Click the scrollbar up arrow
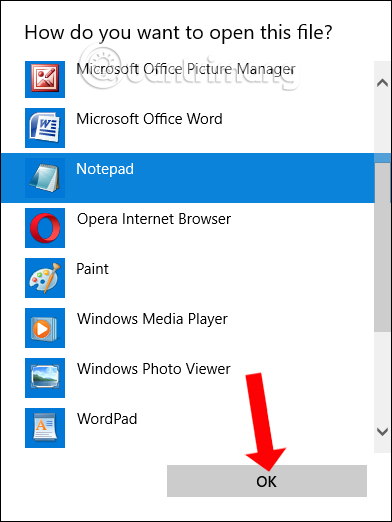This screenshot has width=392, height=522. 382,83
